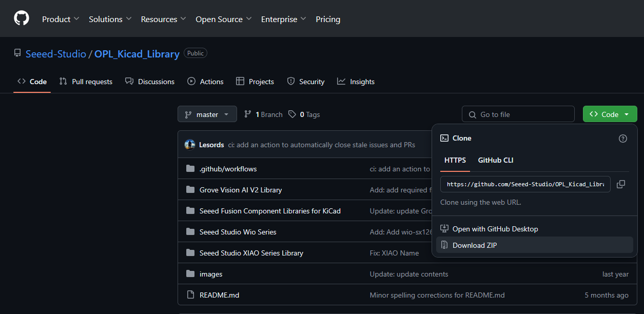The image size is (644, 314).
Task: Open the Solutions menu
Action: tap(110, 19)
